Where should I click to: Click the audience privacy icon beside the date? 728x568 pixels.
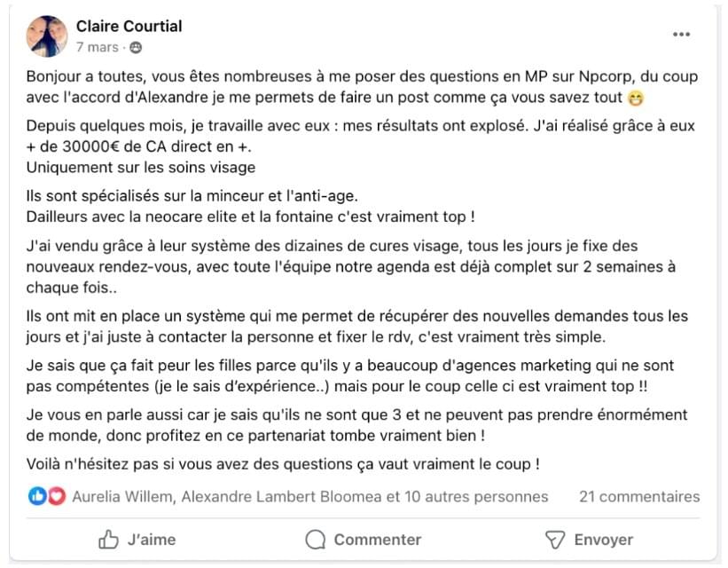pos(136,47)
